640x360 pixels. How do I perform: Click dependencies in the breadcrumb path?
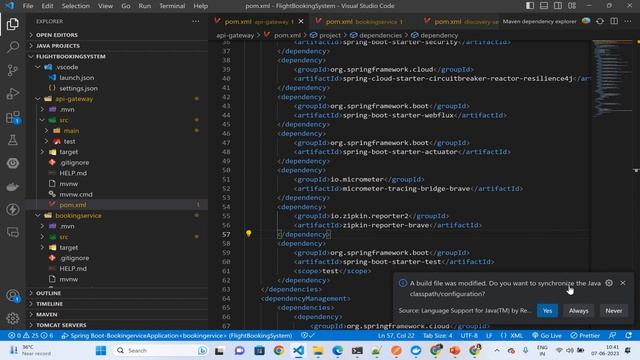(x=380, y=35)
